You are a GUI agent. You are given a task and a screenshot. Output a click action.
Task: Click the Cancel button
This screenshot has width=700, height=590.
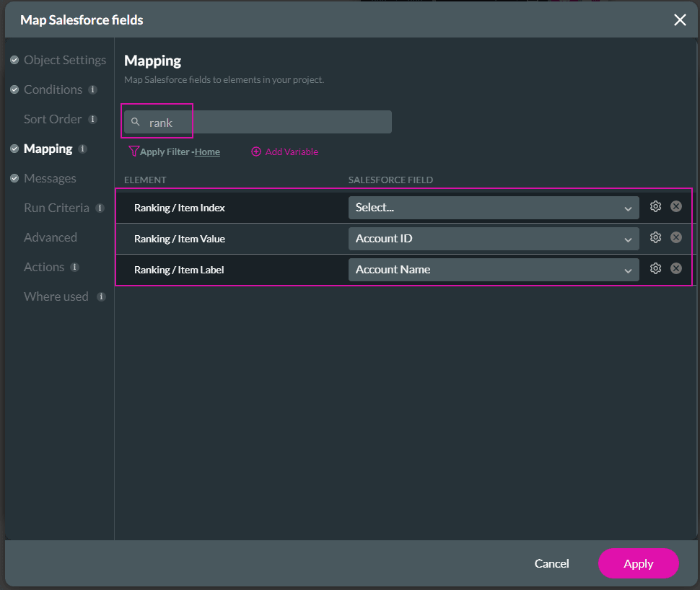point(551,563)
